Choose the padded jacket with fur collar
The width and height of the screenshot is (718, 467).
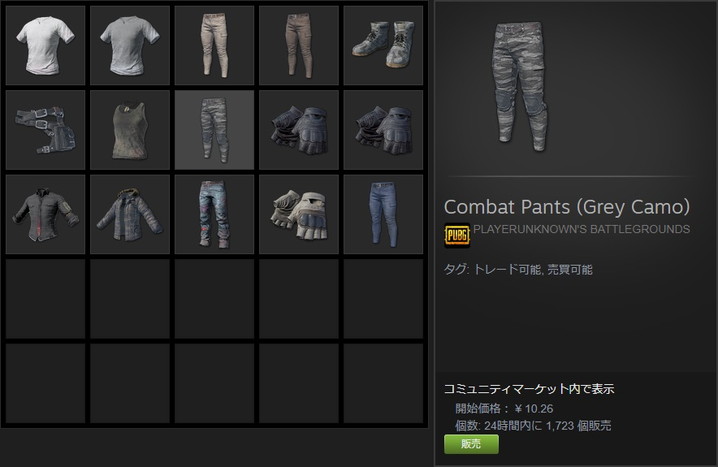pos(130,214)
